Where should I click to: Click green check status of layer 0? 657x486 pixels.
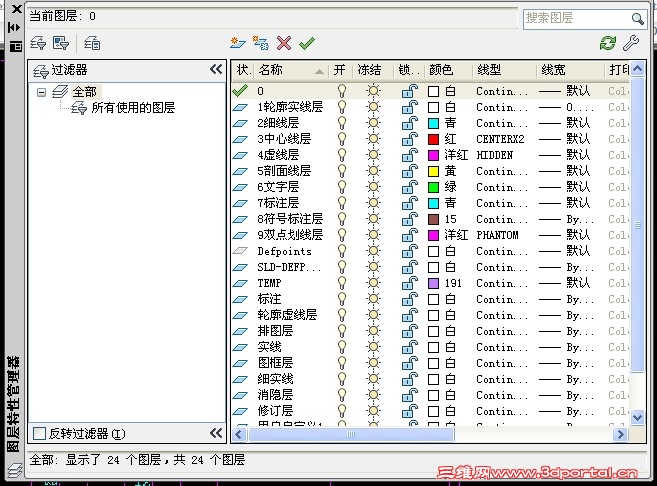(x=240, y=90)
